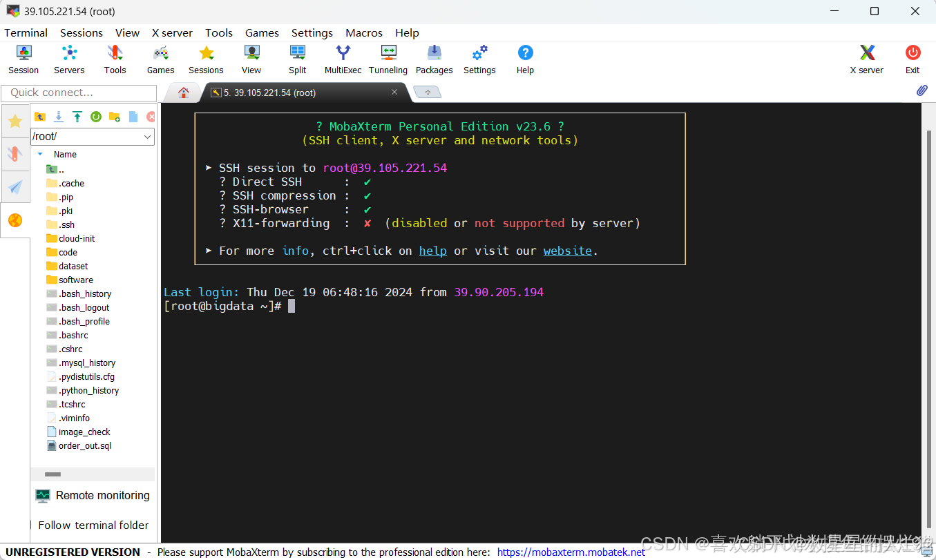Click the Remote monitoring button label
936x560 pixels.
(103, 495)
